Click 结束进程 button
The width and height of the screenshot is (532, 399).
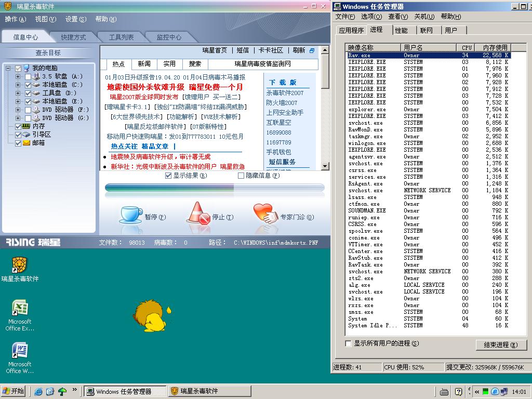pos(501,345)
